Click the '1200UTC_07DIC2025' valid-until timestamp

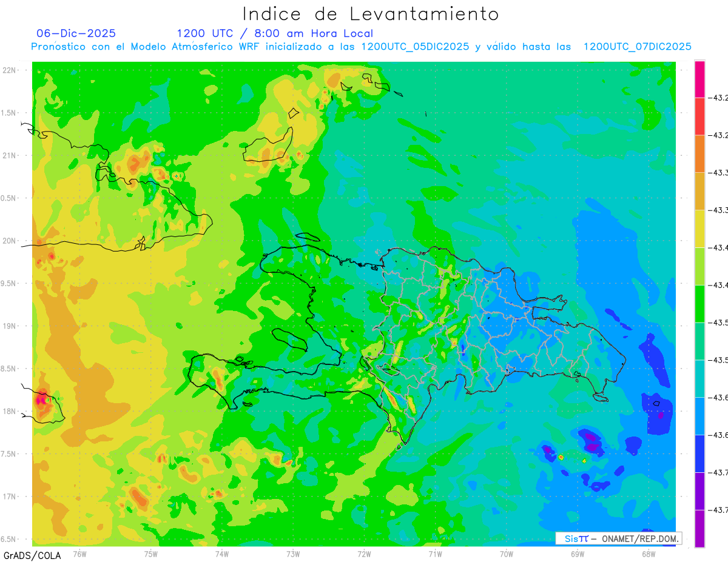click(x=638, y=47)
